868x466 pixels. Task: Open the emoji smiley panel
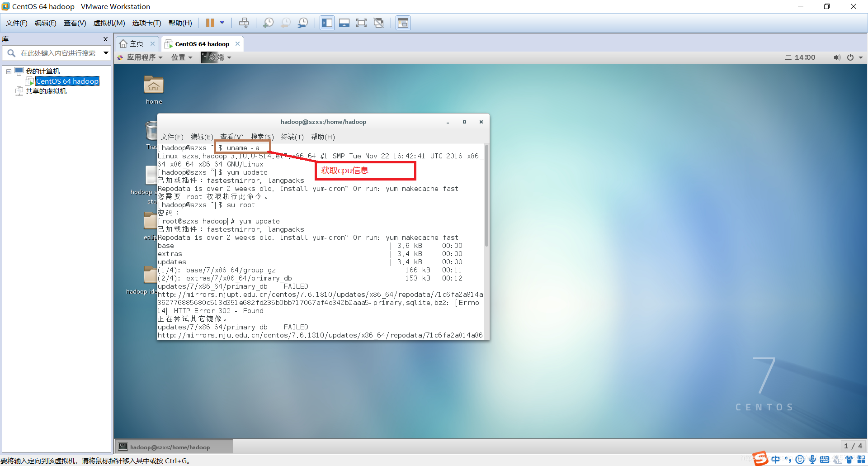click(800, 460)
